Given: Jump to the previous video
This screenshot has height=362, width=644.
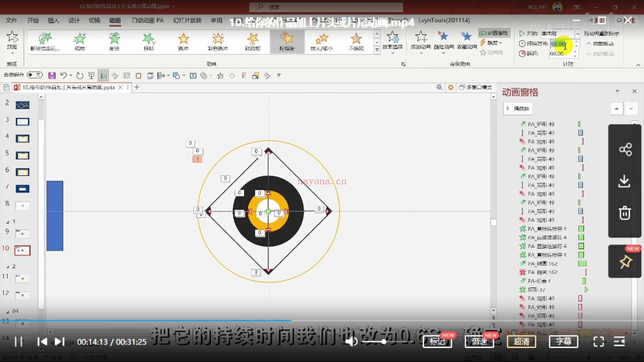Looking at the screenshot, I should pos(42,342).
